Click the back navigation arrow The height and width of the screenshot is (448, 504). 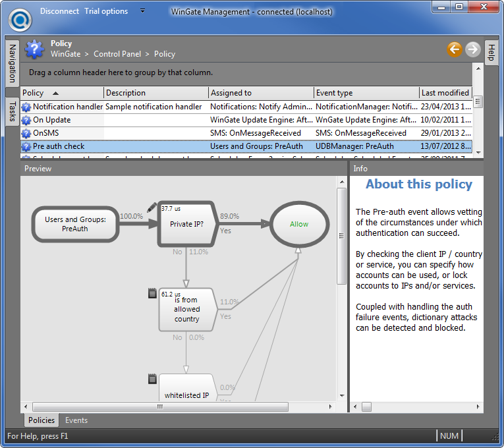(454, 49)
